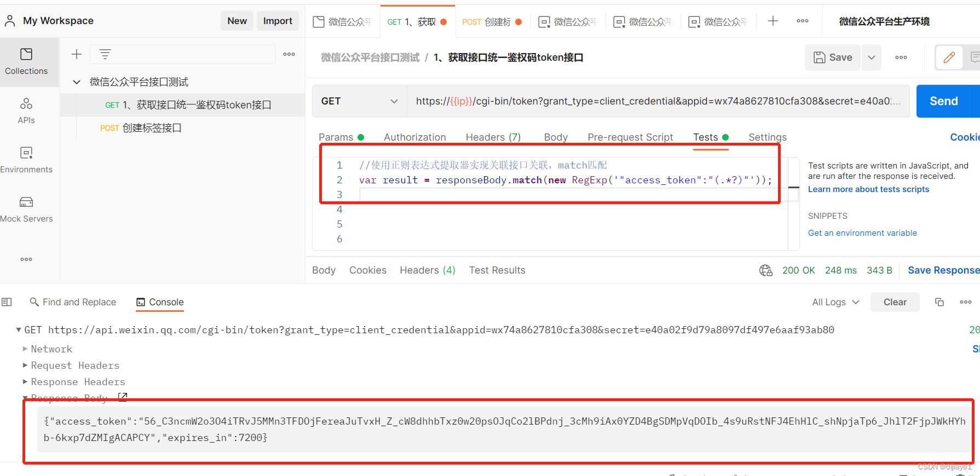The height and width of the screenshot is (476, 980).
Task: Switch to Pre-request Script tab
Action: [x=630, y=137]
